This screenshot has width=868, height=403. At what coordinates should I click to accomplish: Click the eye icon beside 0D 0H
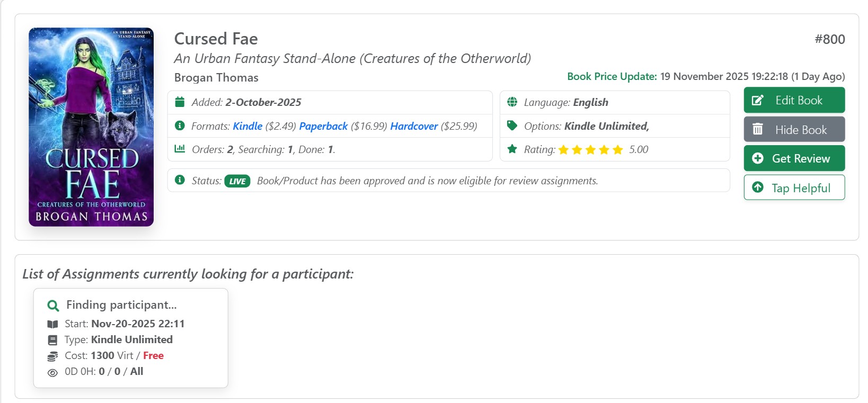[52, 372]
